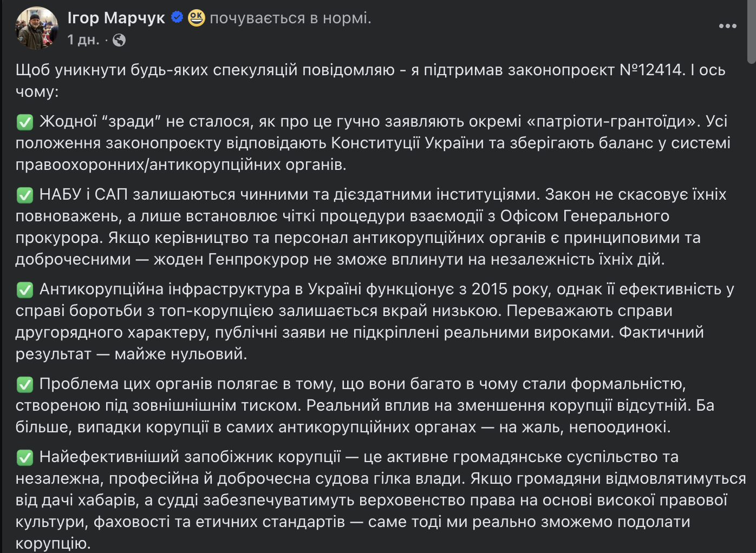Click the vertical scrollbar thumb
Viewport: 756px width, 553px height.
751,31
